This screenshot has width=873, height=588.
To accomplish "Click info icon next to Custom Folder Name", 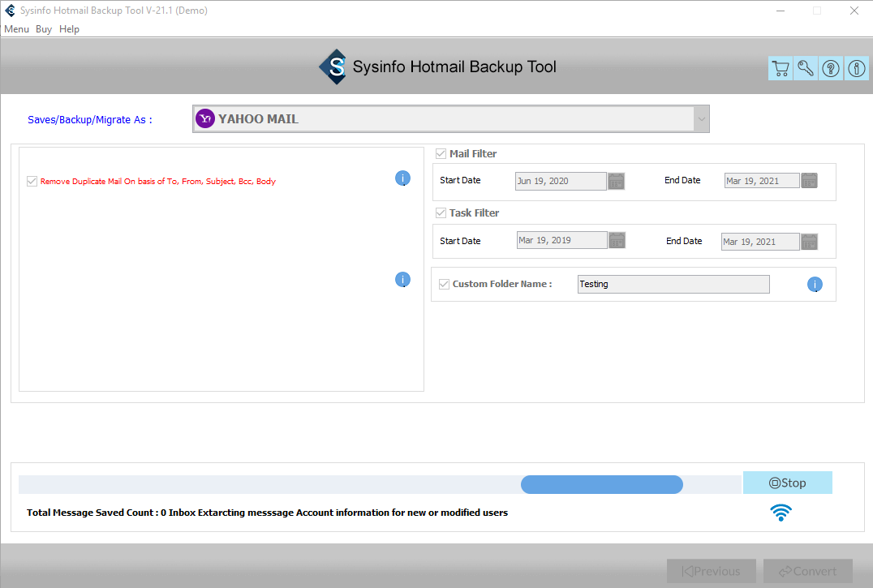I will [x=815, y=284].
